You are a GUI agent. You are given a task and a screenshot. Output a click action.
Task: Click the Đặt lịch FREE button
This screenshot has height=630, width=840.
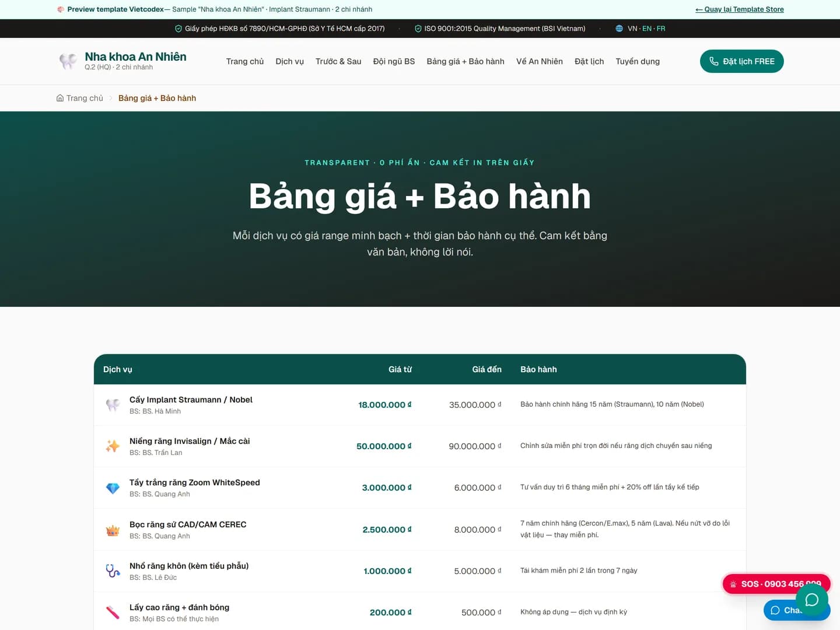coord(742,61)
